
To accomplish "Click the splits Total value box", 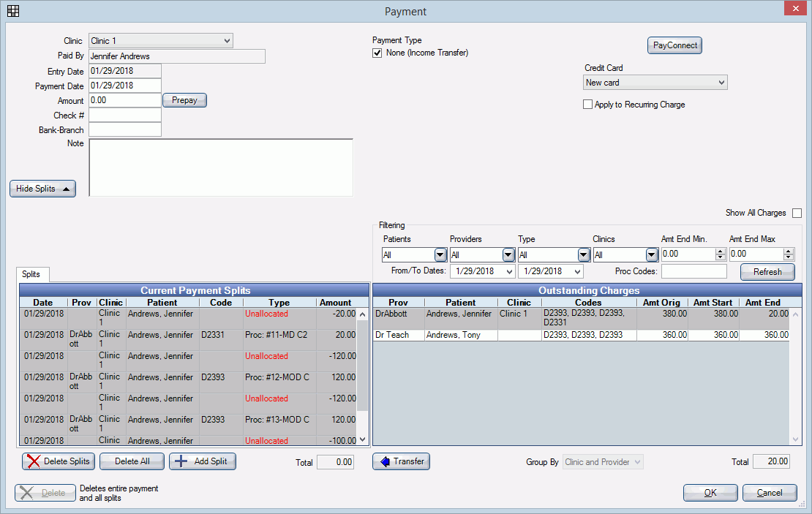I will tap(336, 461).
